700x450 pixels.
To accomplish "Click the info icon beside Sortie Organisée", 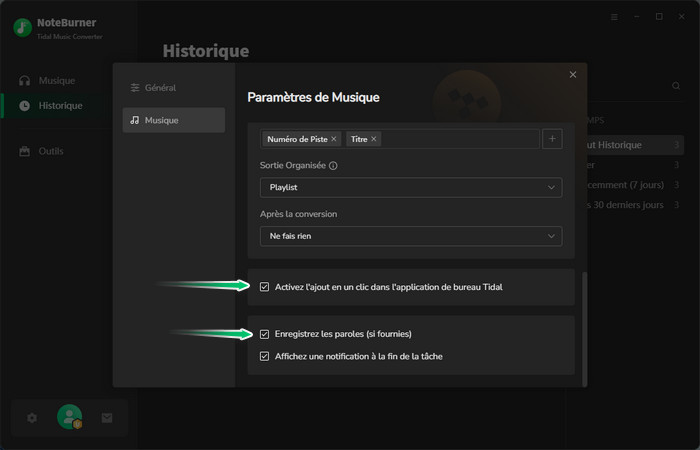I will click(333, 166).
